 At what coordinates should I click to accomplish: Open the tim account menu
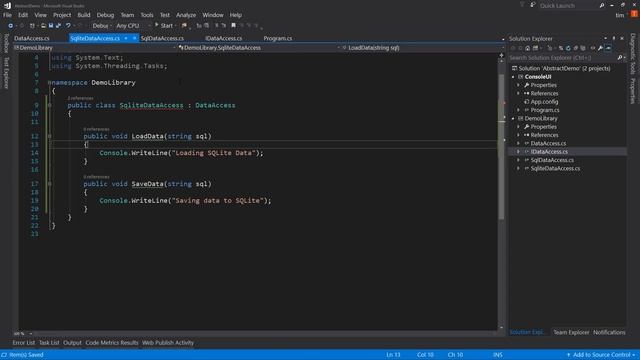(x=620, y=15)
